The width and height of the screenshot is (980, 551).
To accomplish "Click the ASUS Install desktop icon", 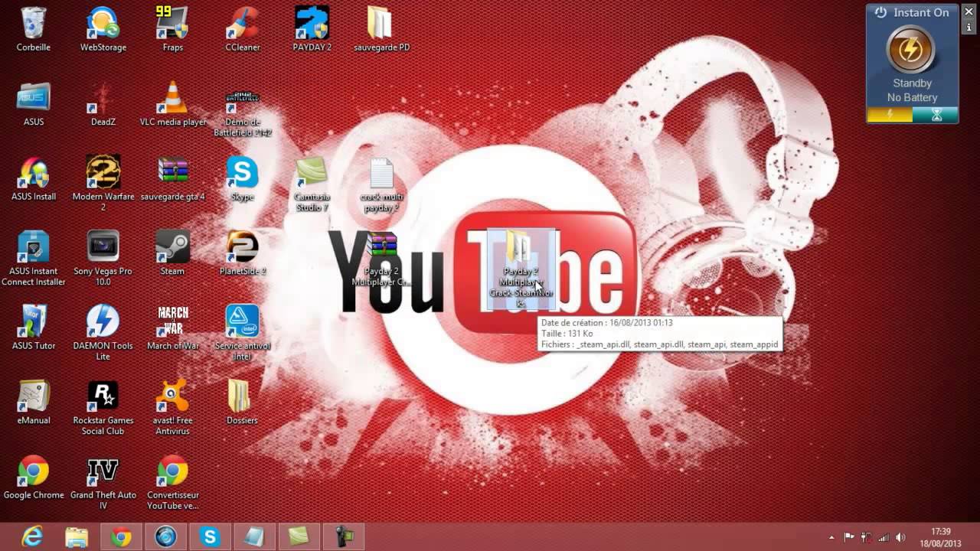I will coord(34,178).
